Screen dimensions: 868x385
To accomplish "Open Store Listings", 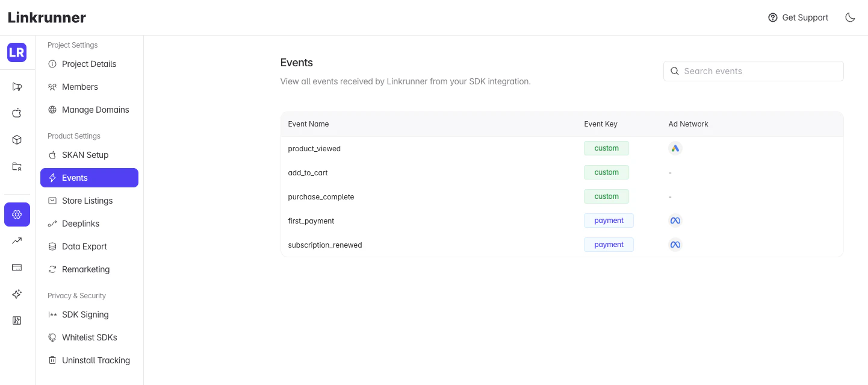I will pos(89,201).
